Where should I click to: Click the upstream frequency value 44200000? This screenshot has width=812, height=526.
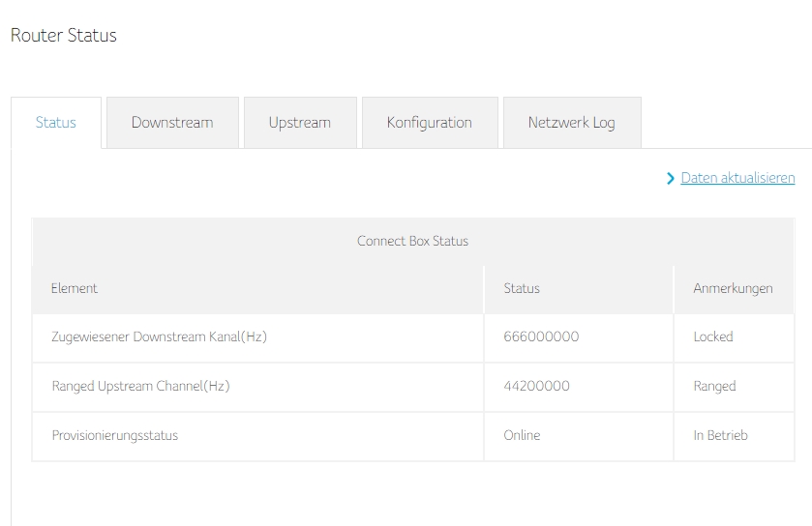point(536,386)
